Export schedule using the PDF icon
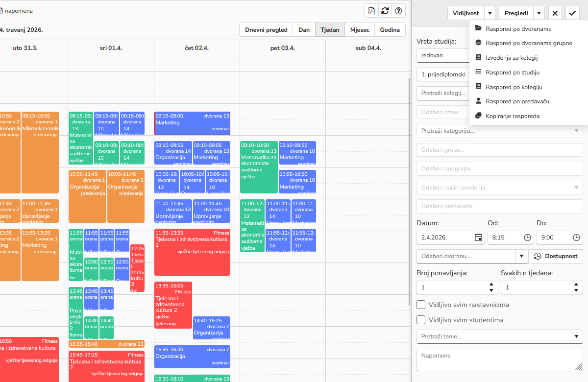 (372, 11)
